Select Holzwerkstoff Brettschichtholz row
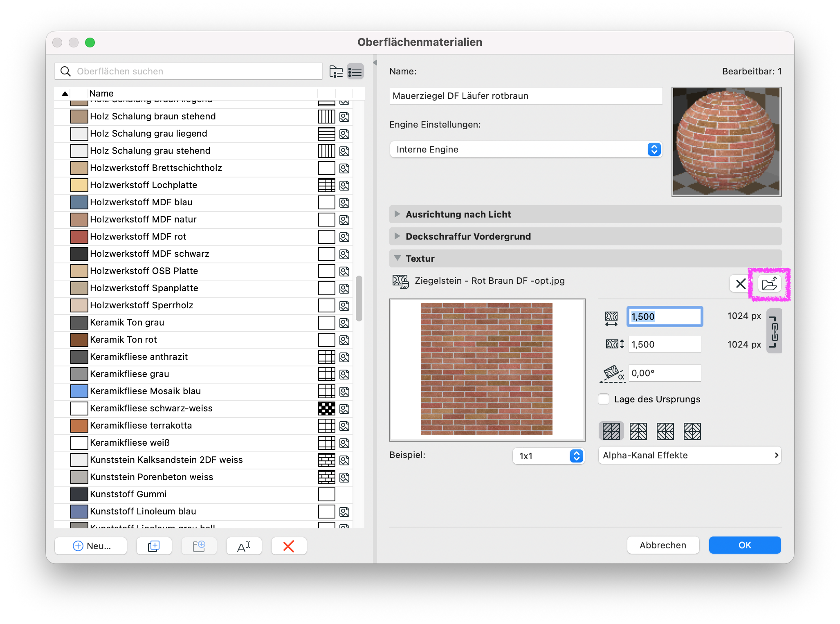Viewport: 840px width, 624px height. (x=203, y=168)
